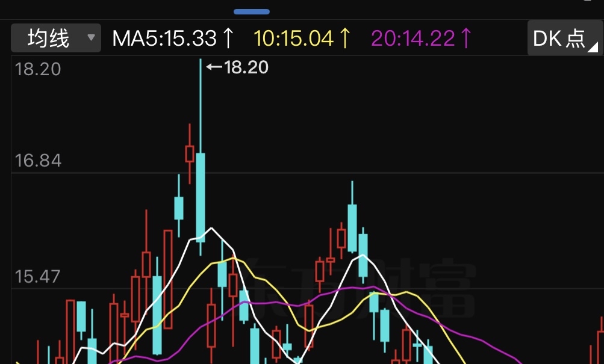Tap the MA5:15.33 indicator value
Viewport: 604px width, 364px height.
(x=173, y=38)
